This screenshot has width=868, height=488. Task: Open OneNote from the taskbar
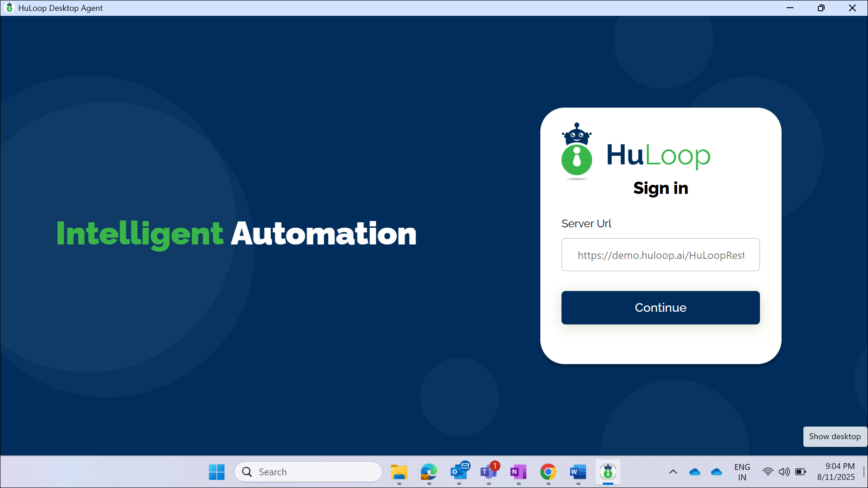[518, 472]
